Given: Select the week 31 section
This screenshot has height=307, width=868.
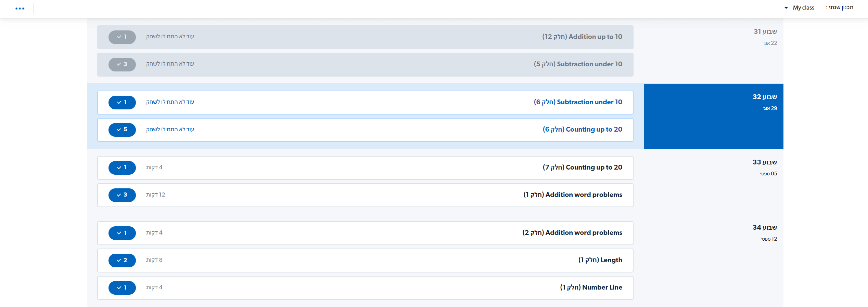Looking at the screenshot, I should point(714,51).
